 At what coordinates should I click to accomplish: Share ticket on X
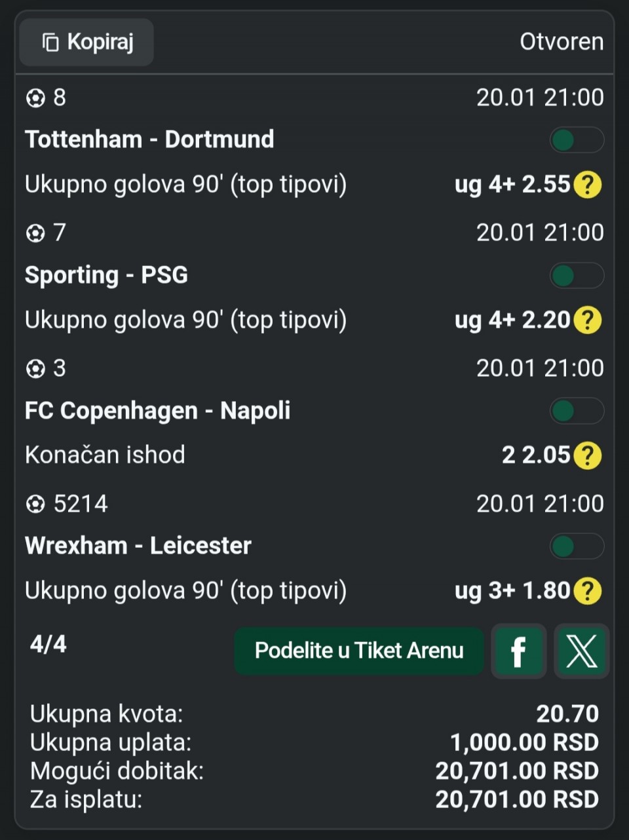click(x=581, y=651)
